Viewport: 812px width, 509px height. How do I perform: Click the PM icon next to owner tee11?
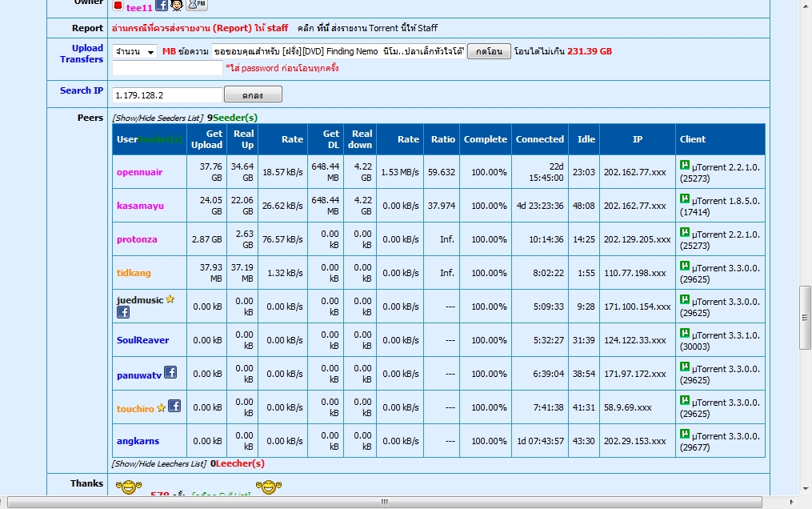pos(197,5)
